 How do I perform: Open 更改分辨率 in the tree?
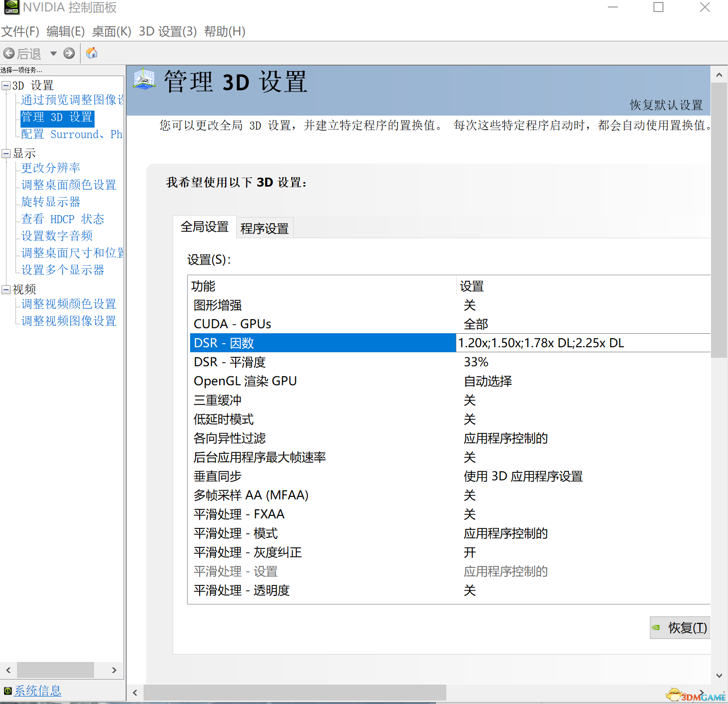pyautogui.click(x=51, y=168)
